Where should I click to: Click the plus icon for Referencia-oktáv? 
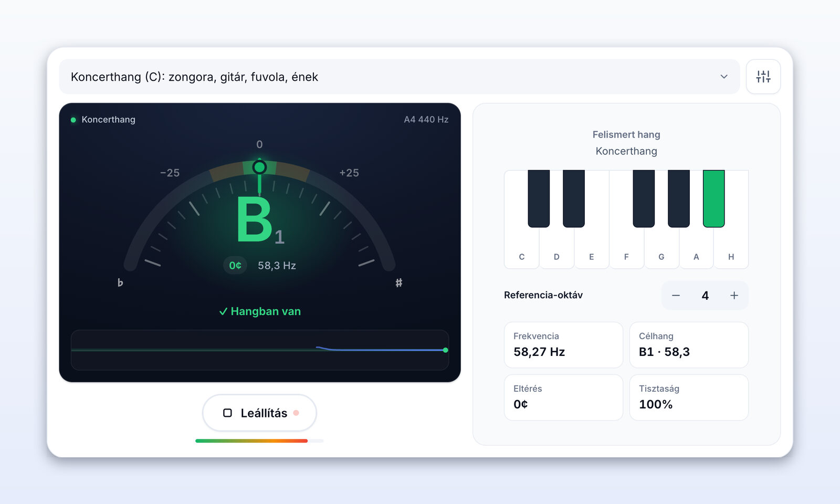pyautogui.click(x=734, y=296)
